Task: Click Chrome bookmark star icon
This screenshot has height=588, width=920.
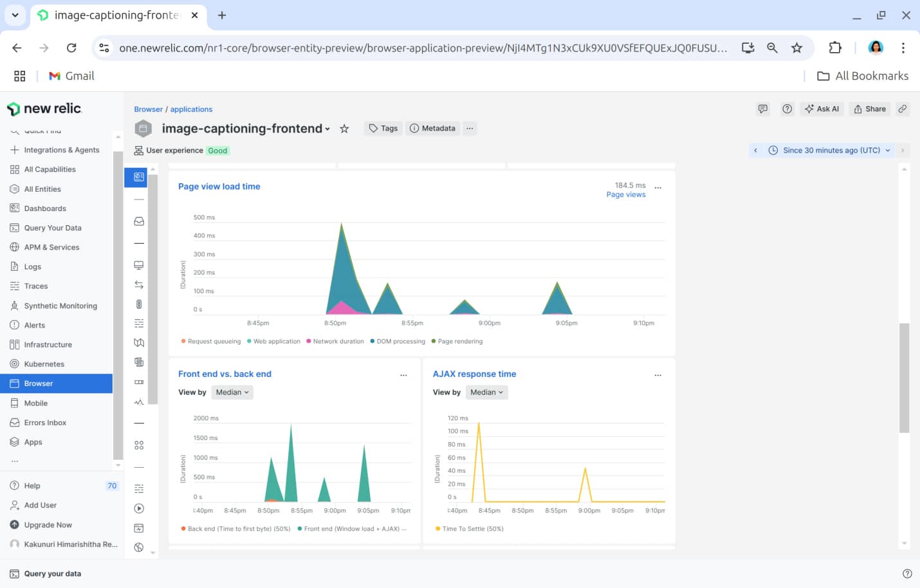Action: click(796, 48)
